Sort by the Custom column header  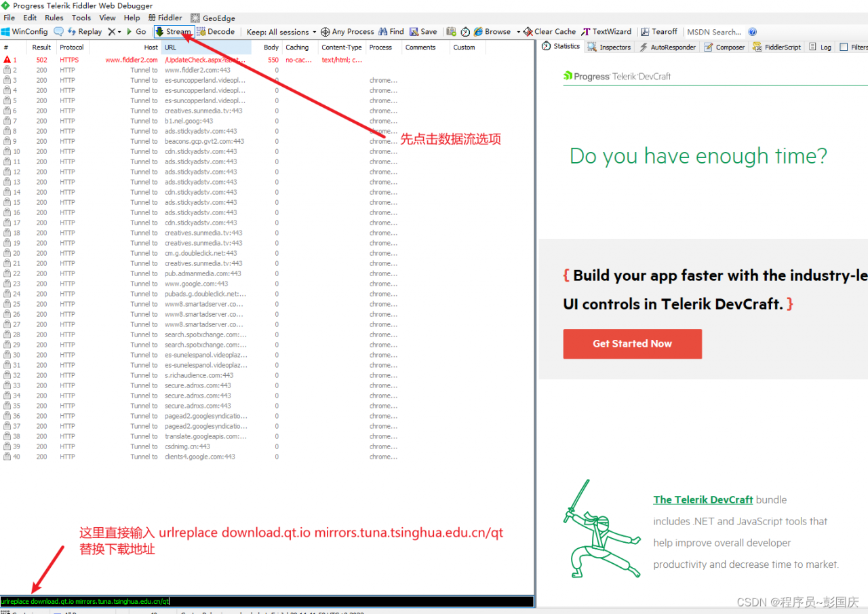coord(468,47)
